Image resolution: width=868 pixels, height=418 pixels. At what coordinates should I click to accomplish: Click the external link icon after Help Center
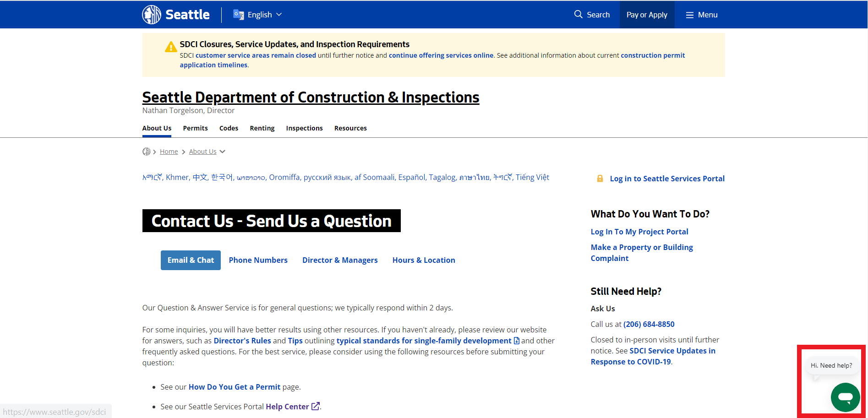315,406
